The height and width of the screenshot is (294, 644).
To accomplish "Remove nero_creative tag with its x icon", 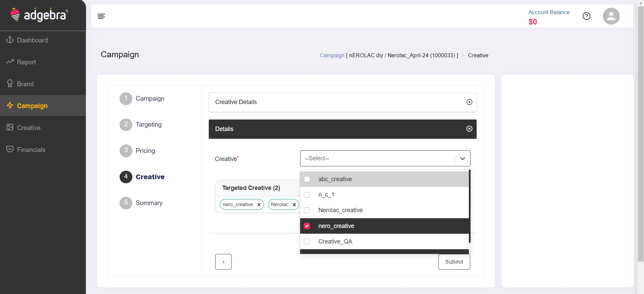I will [259, 205].
